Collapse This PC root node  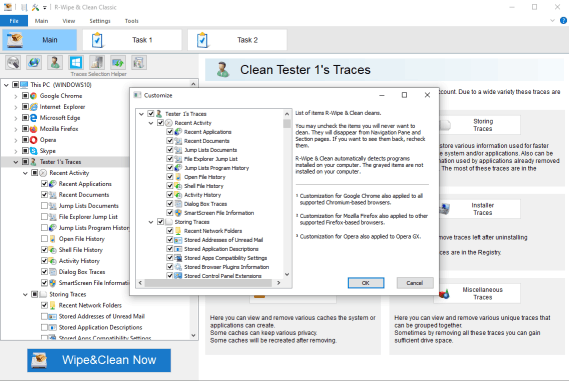point(6,85)
